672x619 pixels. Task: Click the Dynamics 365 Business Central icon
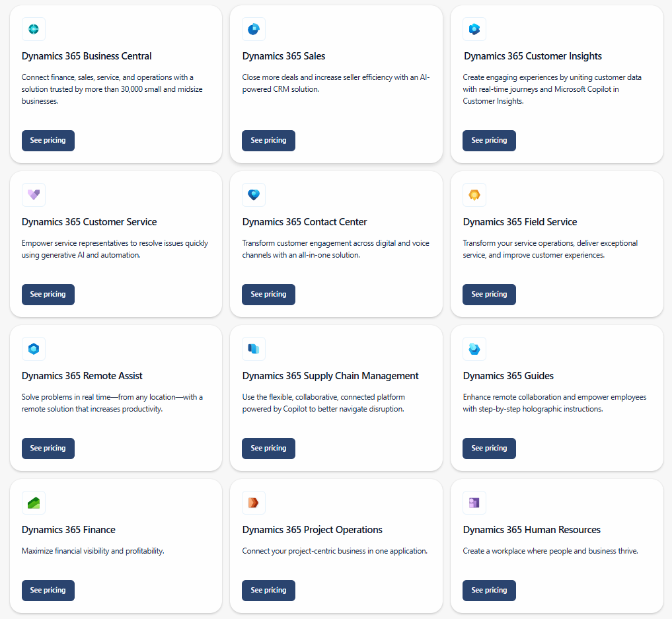tap(33, 29)
